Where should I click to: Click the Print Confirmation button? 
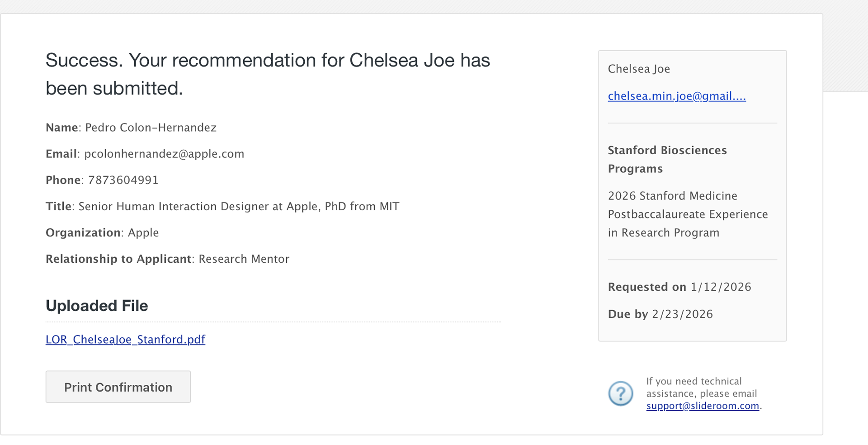pyautogui.click(x=118, y=387)
